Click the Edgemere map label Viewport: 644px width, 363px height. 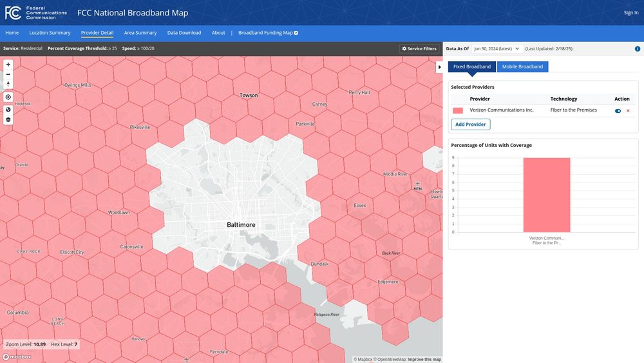tap(388, 282)
